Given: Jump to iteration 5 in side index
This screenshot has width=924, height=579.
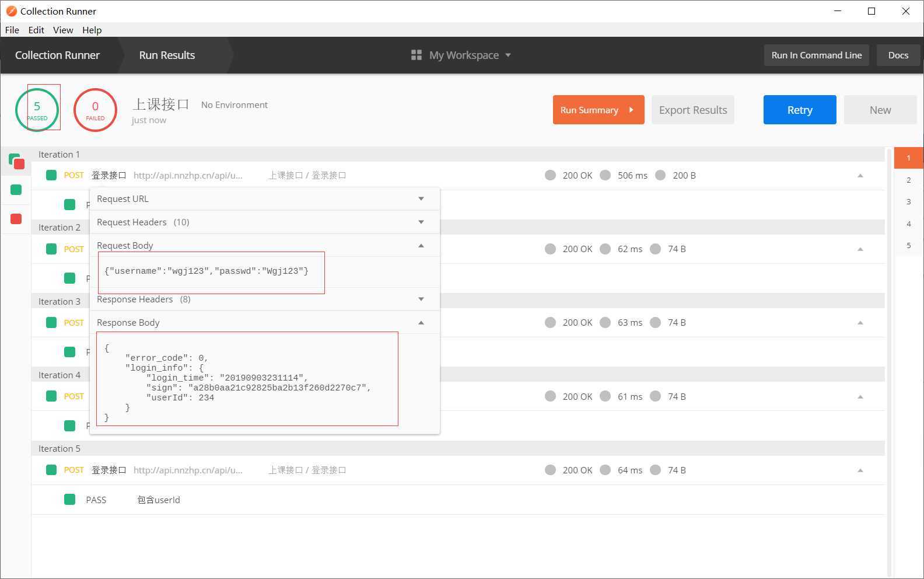Looking at the screenshot, I should (x=908, y=245).
